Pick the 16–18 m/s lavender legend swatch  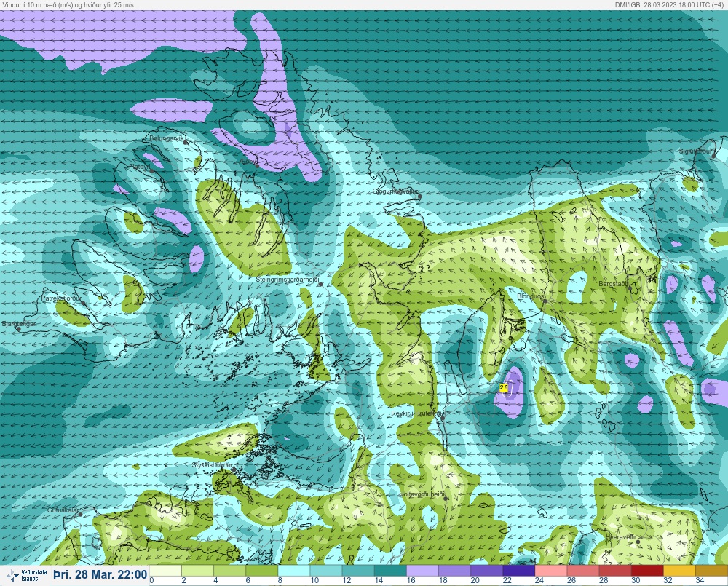(422, 570)
